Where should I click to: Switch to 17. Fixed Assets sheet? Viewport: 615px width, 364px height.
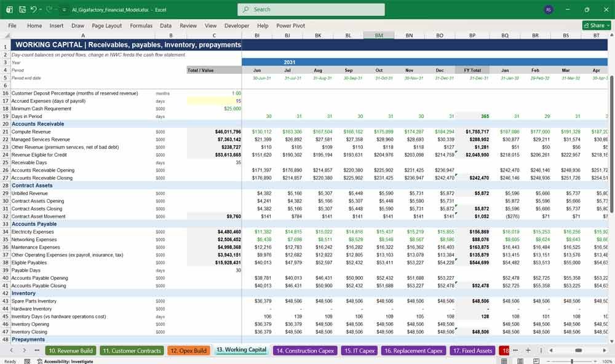coord(472,350)
